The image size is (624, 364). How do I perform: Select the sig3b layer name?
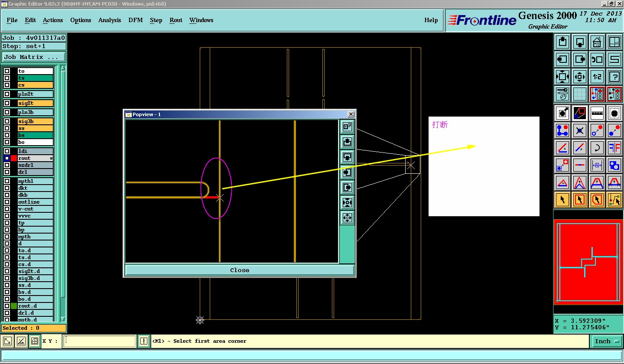pyautogui.click(x=36, y=121)
